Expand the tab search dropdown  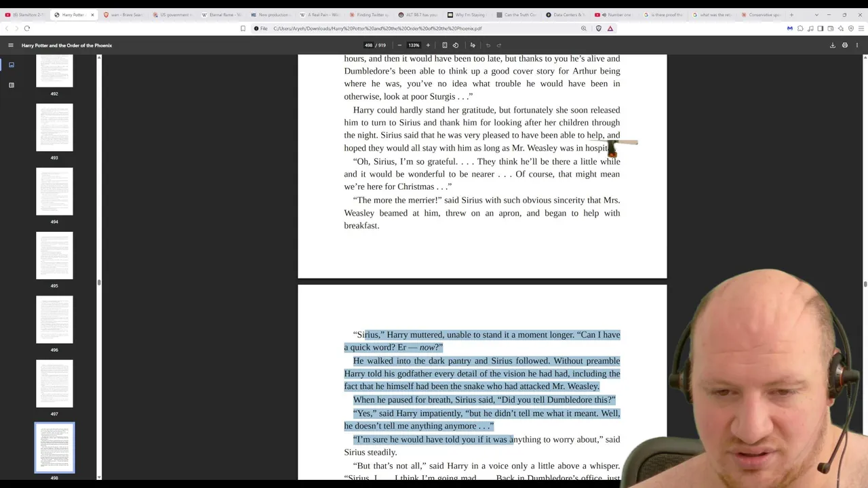click(816, 14)
